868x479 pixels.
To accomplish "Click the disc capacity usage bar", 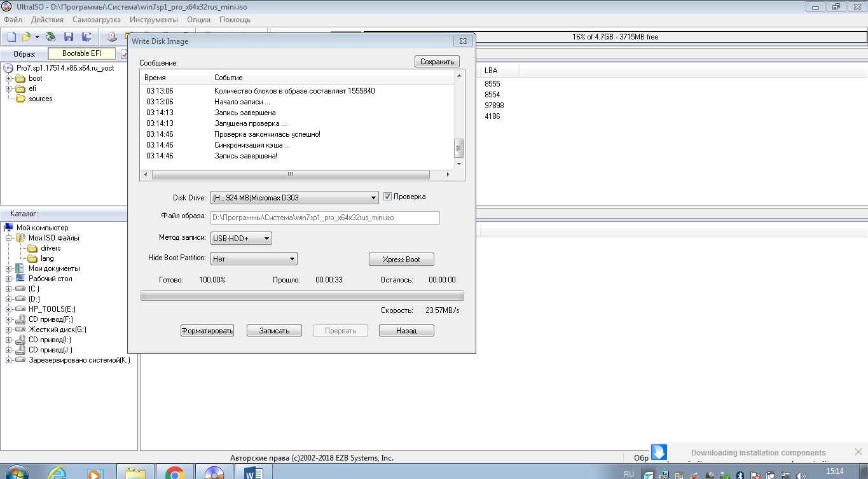I will (614, 37).
